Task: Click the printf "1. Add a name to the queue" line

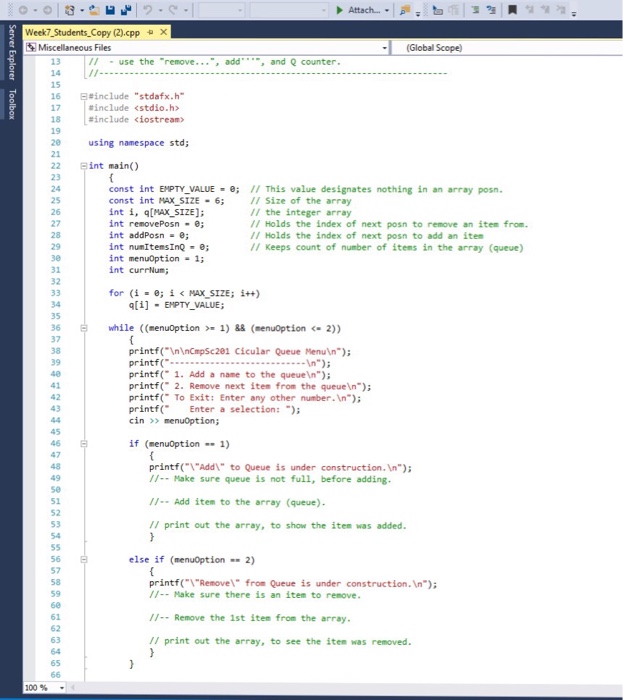Action: (x=230, y=375)
